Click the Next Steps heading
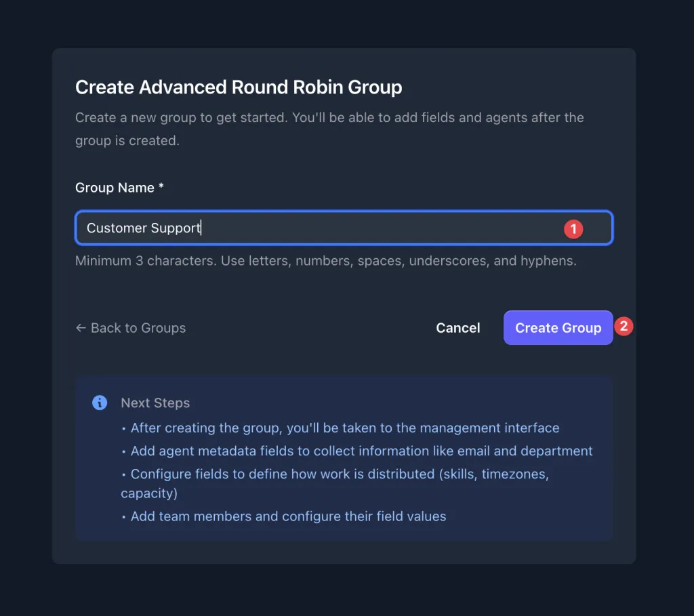 155,403
